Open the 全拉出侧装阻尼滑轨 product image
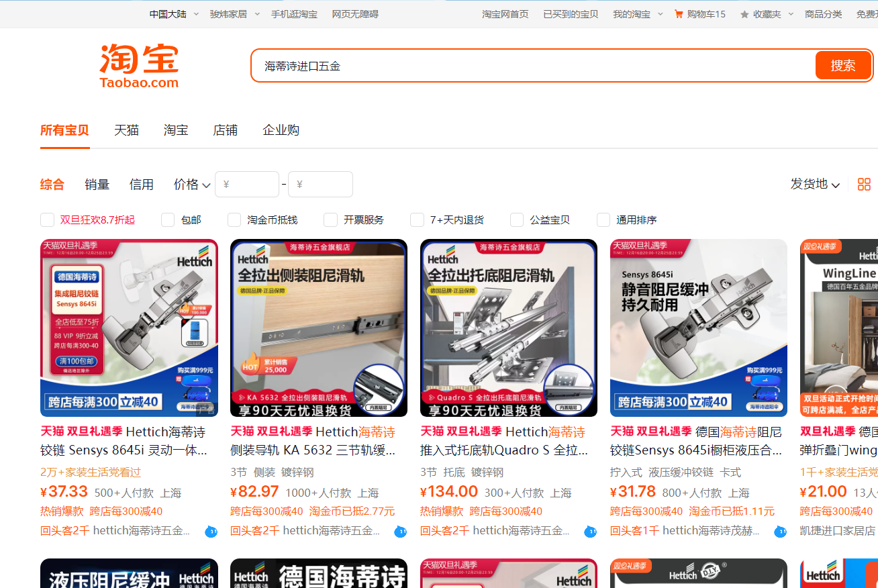 tap(319, 328)
